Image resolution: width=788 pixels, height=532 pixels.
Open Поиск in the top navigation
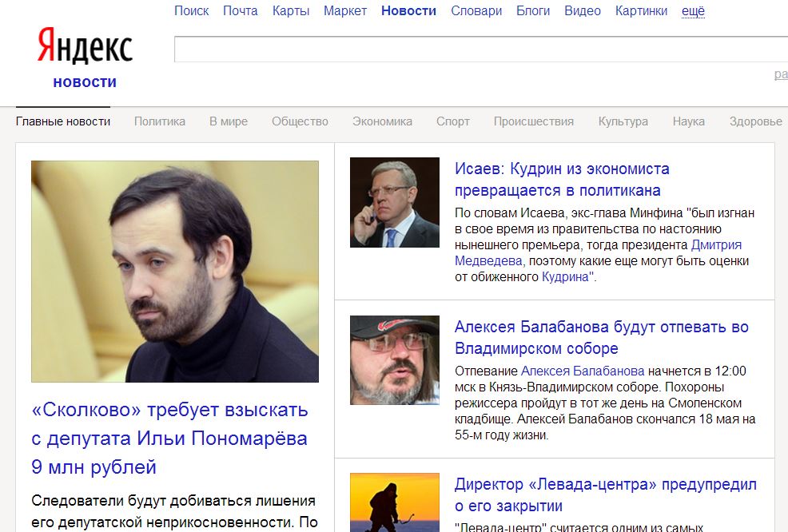click(x=192, y=10)
